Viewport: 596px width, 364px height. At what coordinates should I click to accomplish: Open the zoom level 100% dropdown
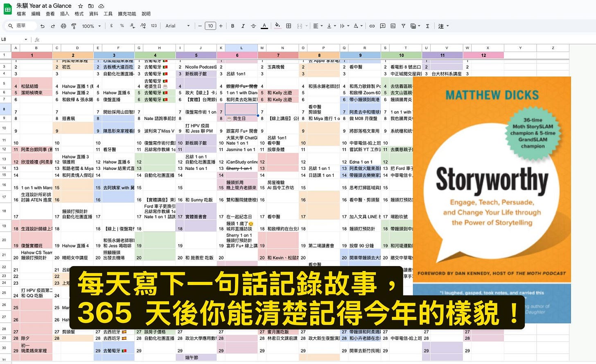pos(91,26)
